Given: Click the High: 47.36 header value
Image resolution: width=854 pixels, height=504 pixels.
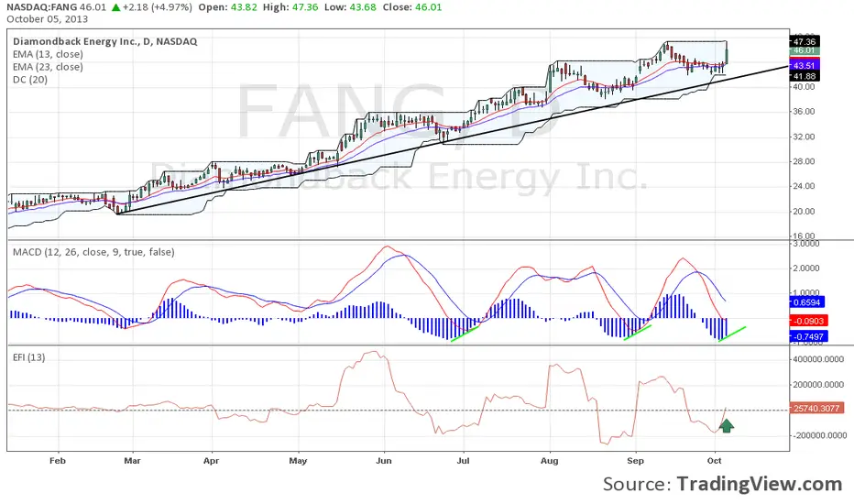Looking at the screenshot, I should [x=290, y=7].
